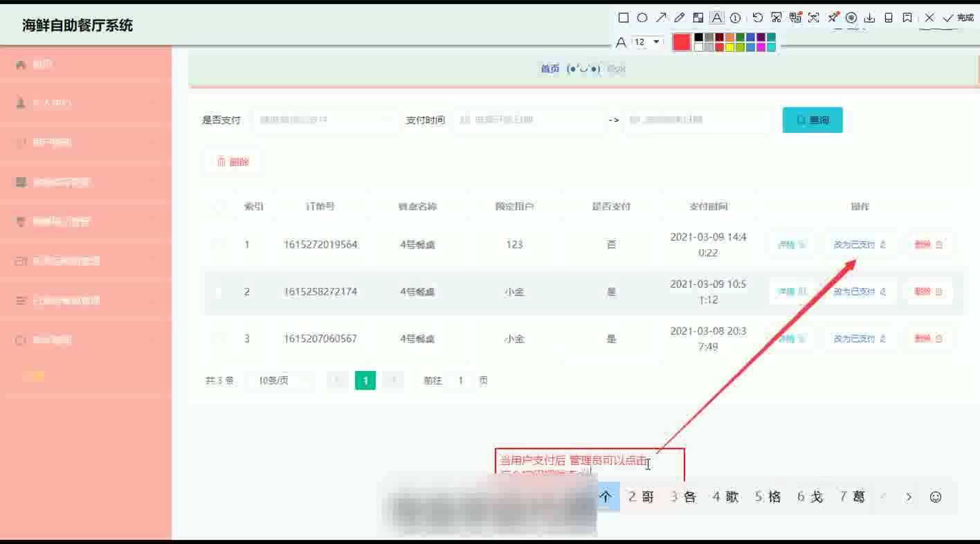Select the rectangle annotation tool
The width and height of the screenshot is (980, 544).
click(x=623, y=18)
